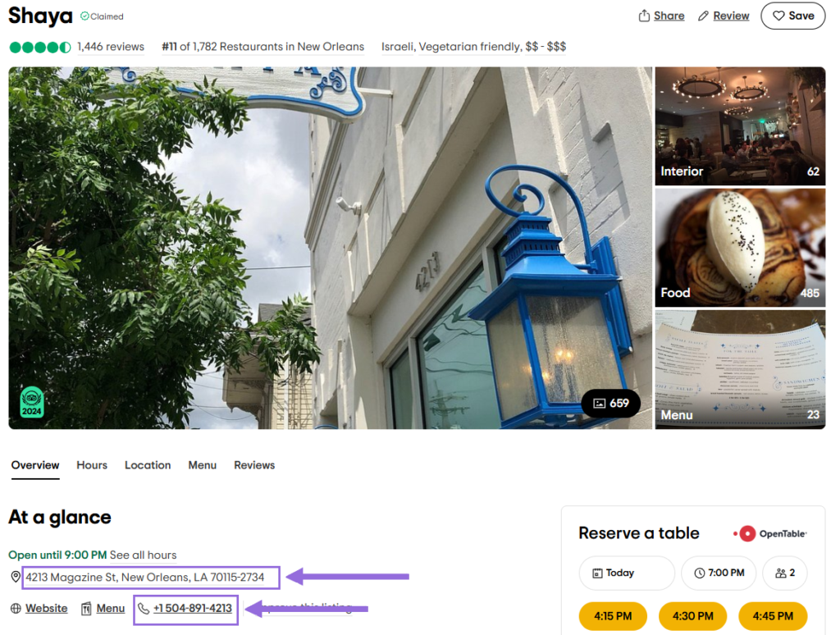
Task: Open the party size 2 dropdown
Action: coord(785,573)
